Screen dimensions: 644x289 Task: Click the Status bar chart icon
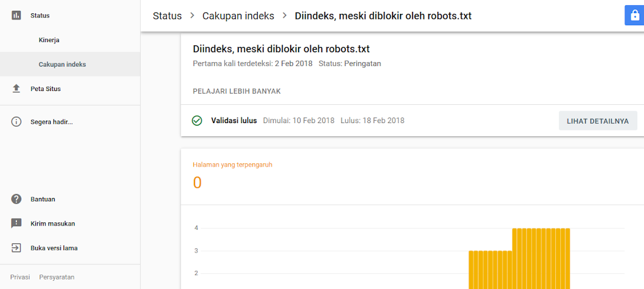(x=16, y=16)
